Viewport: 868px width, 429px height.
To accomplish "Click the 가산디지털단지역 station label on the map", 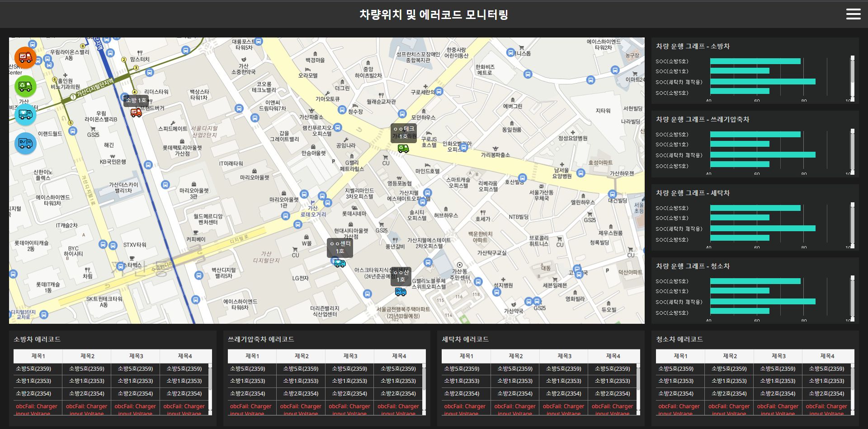I will [95, 88].
